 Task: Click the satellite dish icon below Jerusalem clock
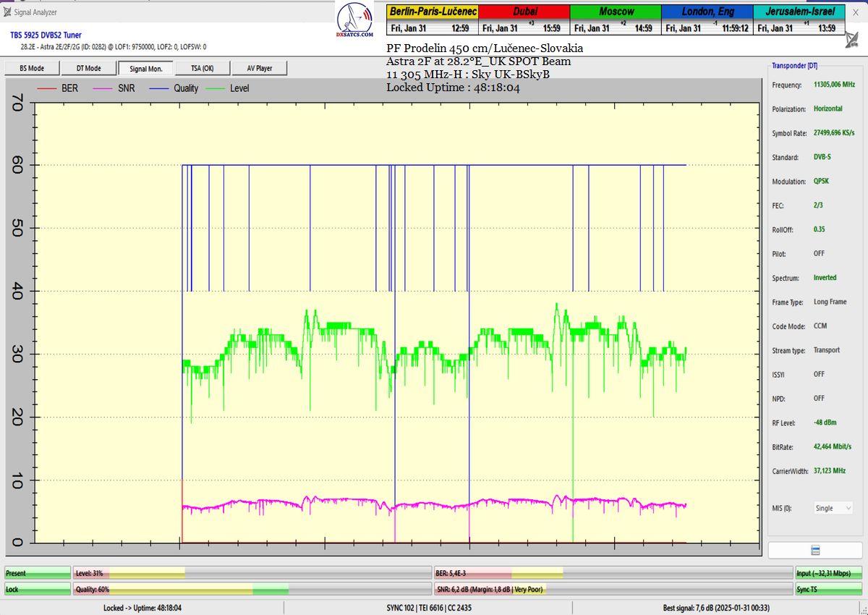853,40
